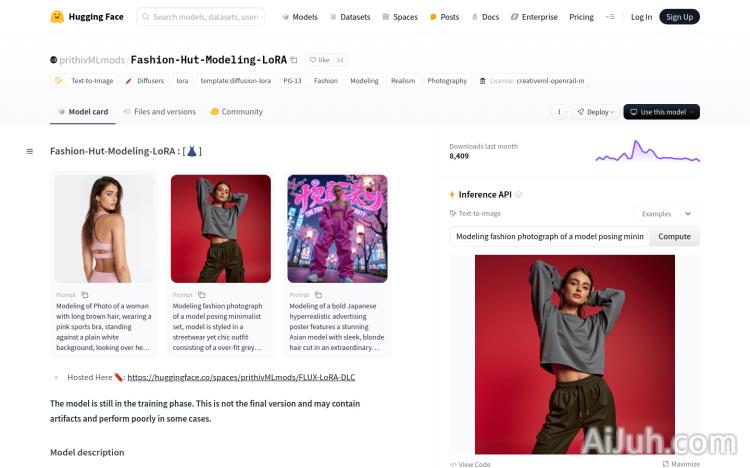Expand the Examples dropdown
750x468 pixels.
click(666, 214)
